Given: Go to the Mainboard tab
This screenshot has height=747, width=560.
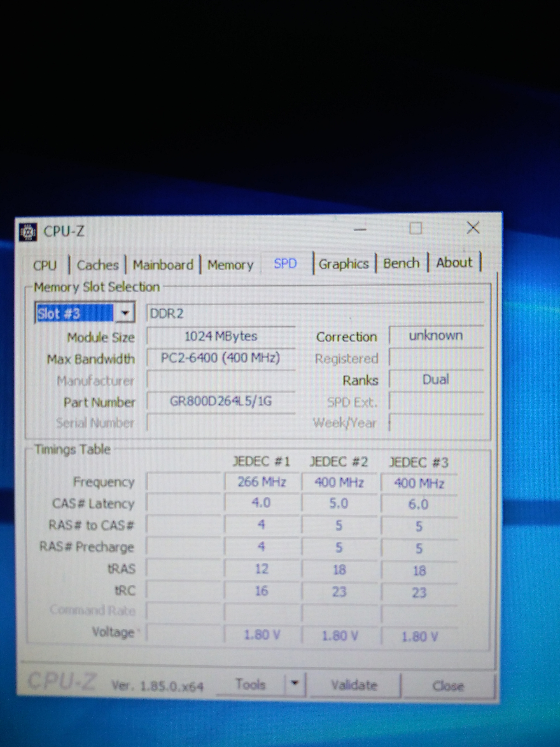Looking at the screenshot, I should [x=163, y=265].
